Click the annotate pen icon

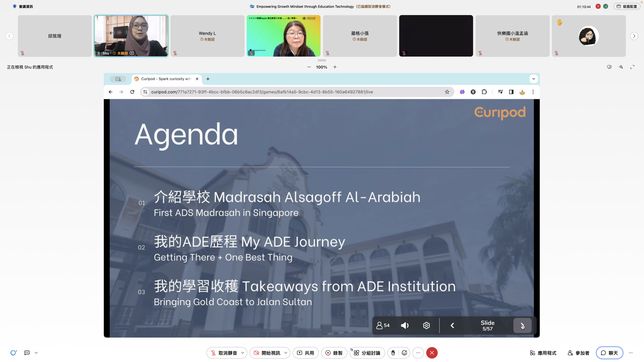[621, 67]
